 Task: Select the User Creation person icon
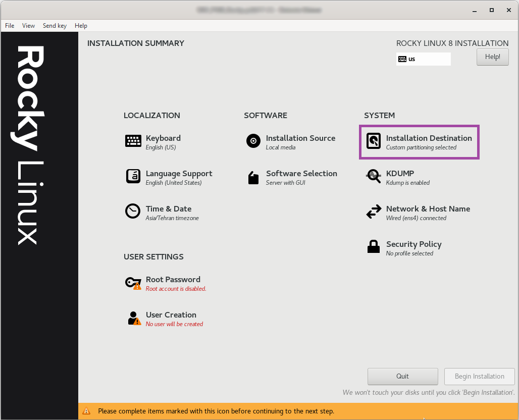(x=134, y=318)
